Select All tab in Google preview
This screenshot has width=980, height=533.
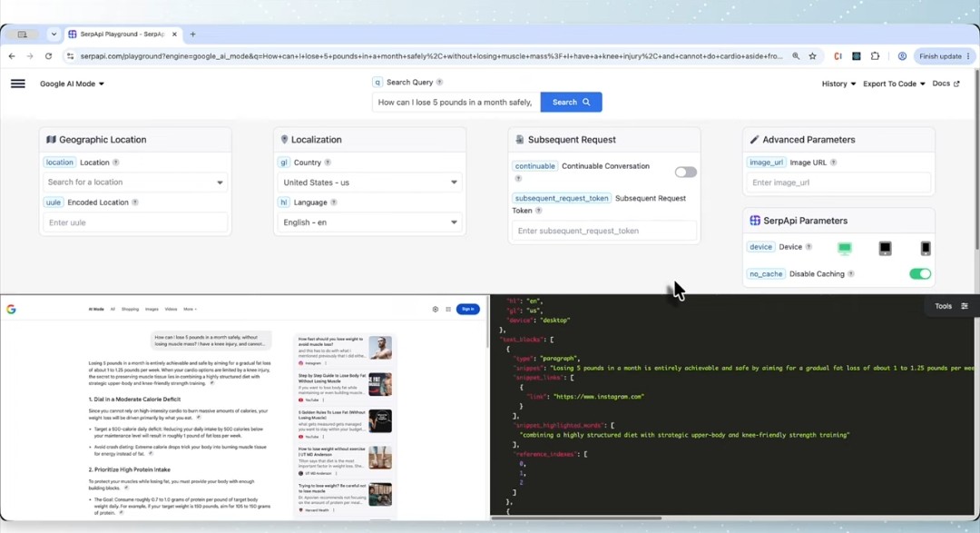click(x=113, y=309)
